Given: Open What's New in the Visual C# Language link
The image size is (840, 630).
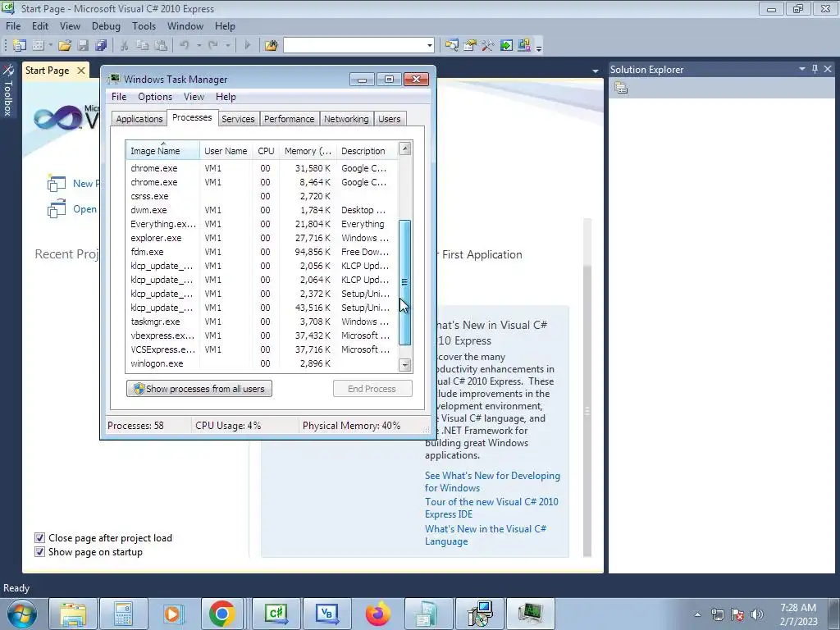Looking at the screenshot, I should tap(486, 535).
